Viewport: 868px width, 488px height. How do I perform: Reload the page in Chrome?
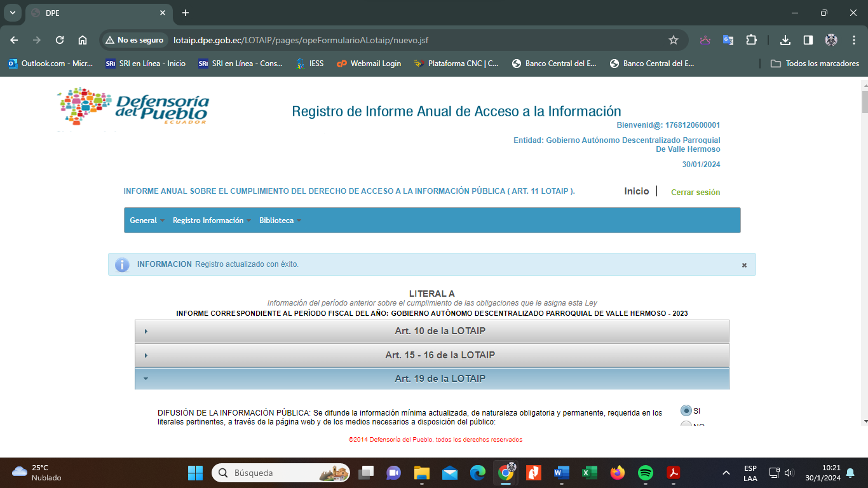tap(60, 40)
